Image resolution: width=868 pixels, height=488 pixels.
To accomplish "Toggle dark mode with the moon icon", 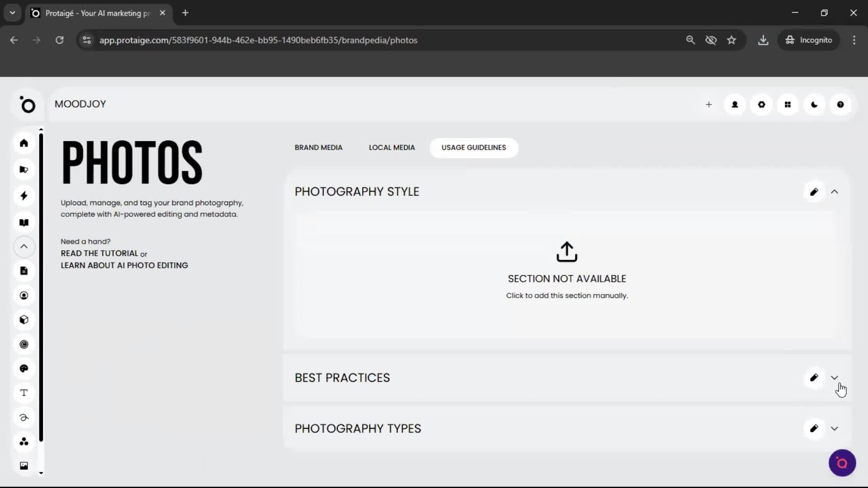I will coord(814,104).
